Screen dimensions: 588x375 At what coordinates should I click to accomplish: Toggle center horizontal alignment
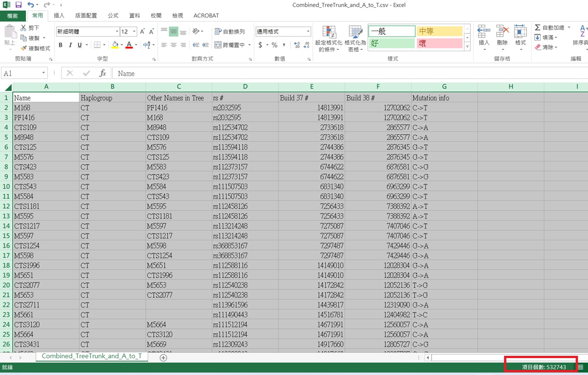[173, 45]
